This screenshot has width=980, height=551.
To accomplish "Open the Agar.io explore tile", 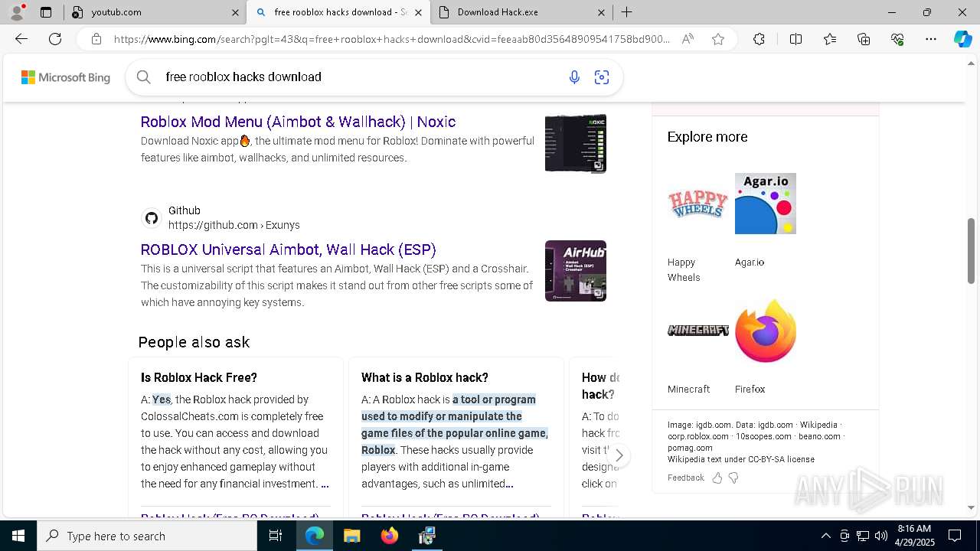I will tap(765, 220).
